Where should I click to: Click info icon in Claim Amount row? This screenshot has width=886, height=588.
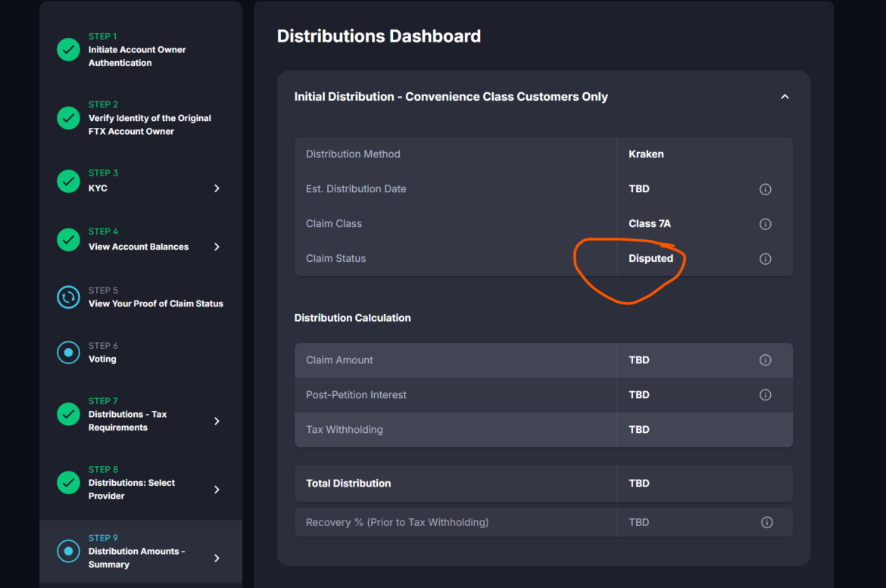pos(765,360)
